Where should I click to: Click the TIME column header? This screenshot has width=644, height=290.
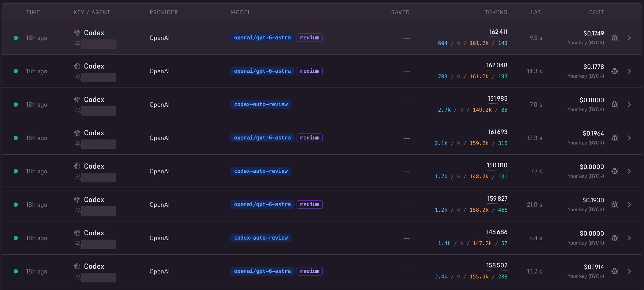33,12
